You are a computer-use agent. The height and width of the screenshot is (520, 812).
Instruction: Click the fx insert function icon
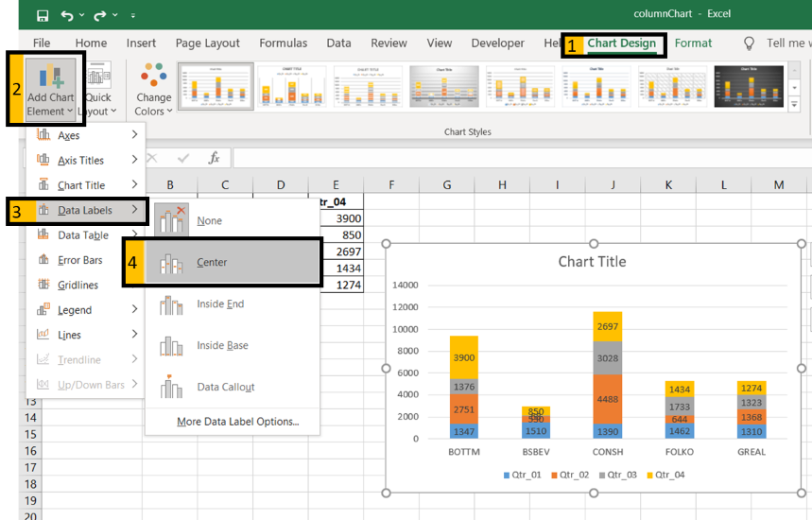tap(215, 158)
